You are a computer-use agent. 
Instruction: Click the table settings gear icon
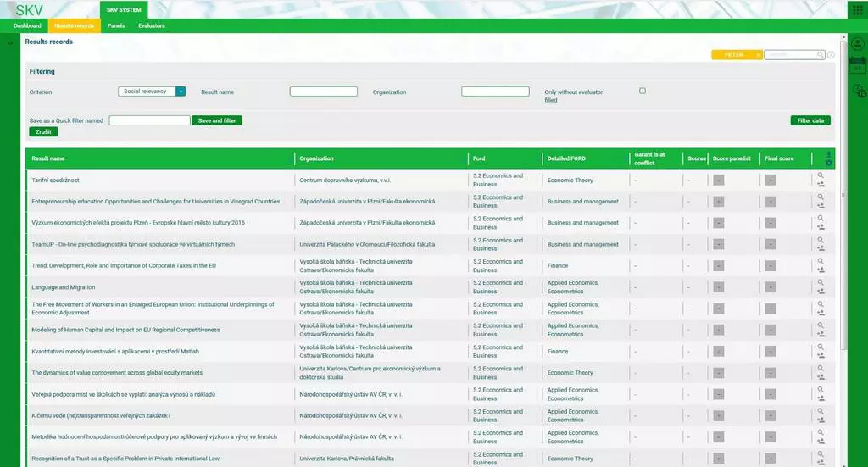(x=829, y=163)
